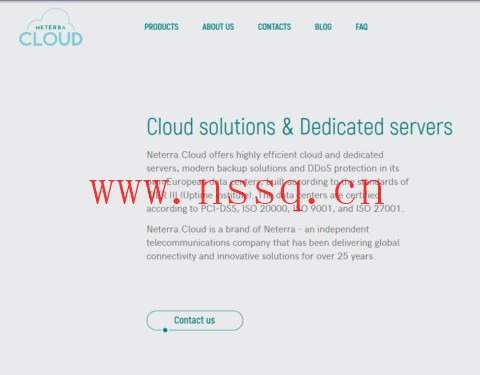The width and height of the screenshot is (480, 375).
Task: Open the FAQ page
Action: point(361,27)
